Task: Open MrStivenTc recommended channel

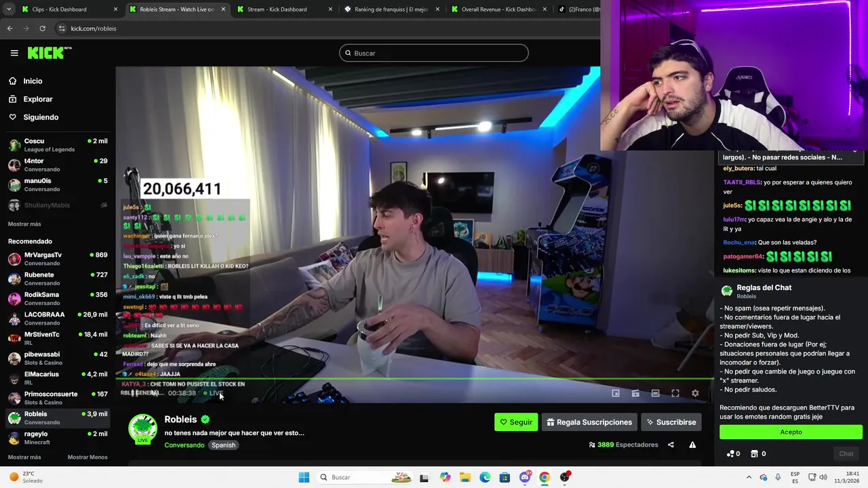Action: 58,338
